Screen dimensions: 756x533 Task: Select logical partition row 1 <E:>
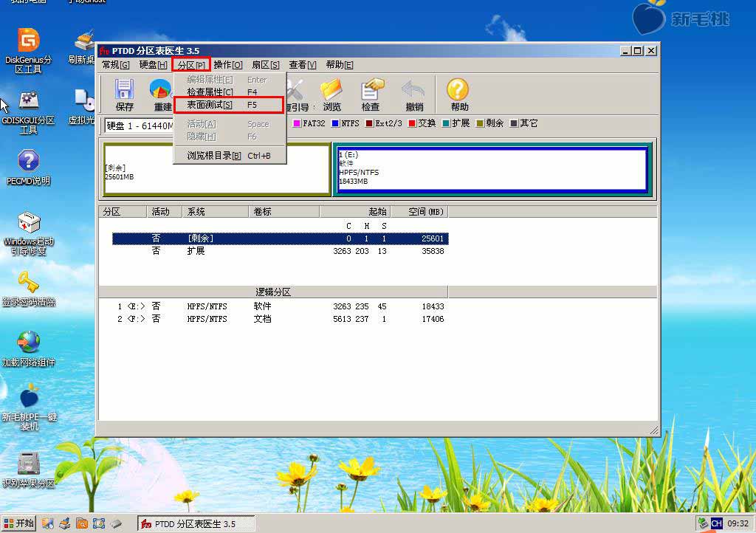coord(280,306)
